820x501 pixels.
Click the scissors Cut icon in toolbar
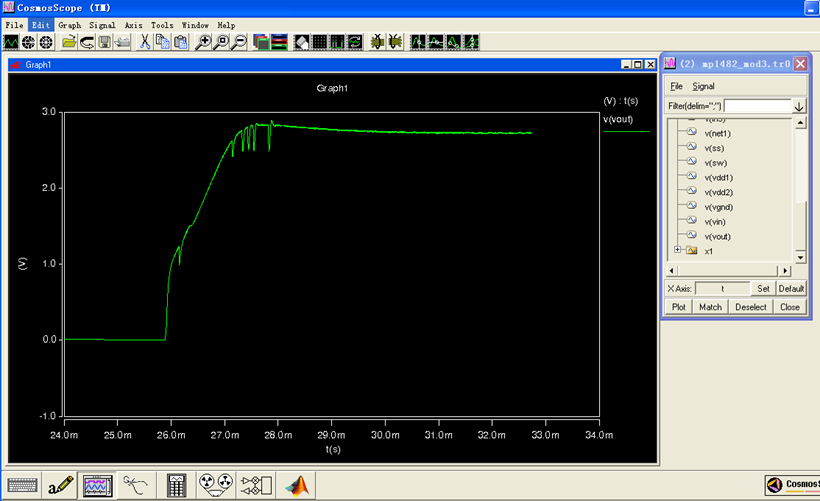click(145, 42)
